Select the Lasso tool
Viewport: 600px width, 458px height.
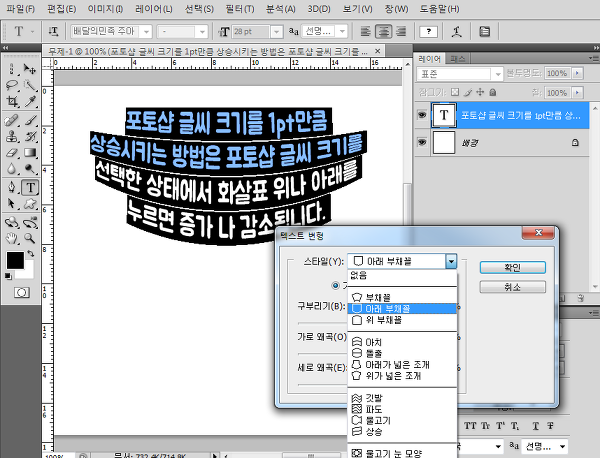tap(12, 85)
